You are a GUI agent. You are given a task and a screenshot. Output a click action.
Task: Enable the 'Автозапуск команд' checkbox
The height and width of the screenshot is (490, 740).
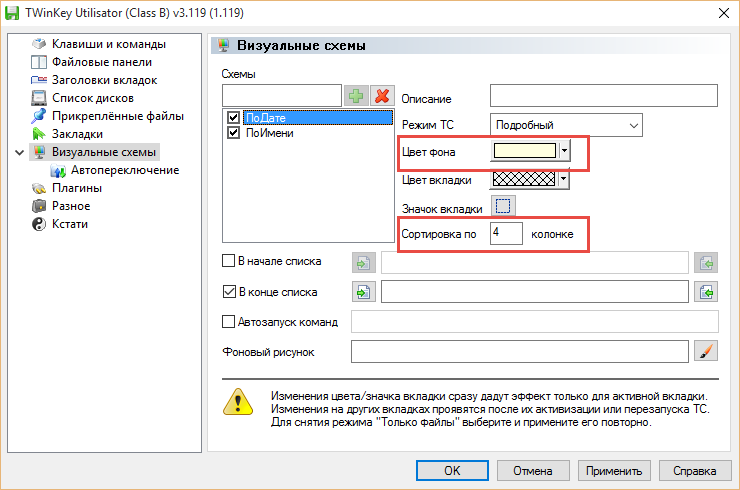pyautogui.click(x=228, y=321)
